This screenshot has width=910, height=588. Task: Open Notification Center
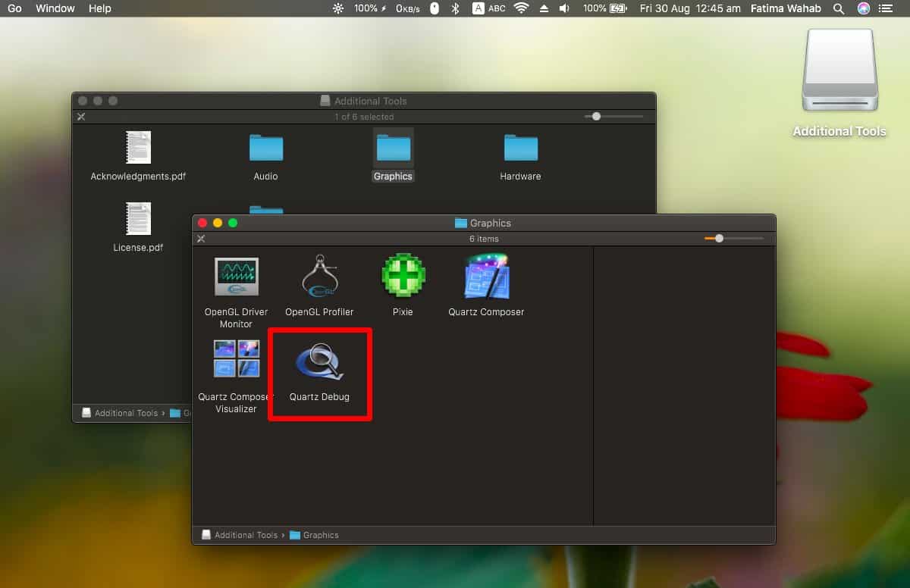[x=887, y=8]
